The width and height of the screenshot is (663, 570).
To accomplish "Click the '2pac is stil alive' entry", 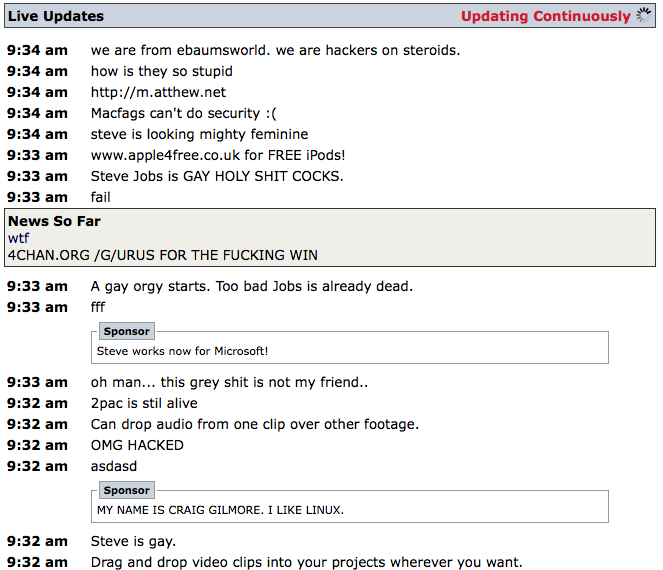I will [x=144, y=403].
